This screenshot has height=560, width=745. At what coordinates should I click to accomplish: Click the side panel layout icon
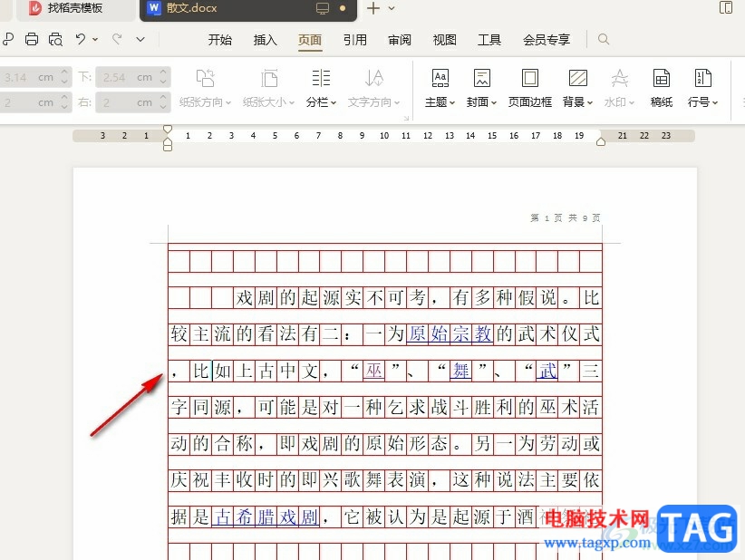click(x=726, y=7)
